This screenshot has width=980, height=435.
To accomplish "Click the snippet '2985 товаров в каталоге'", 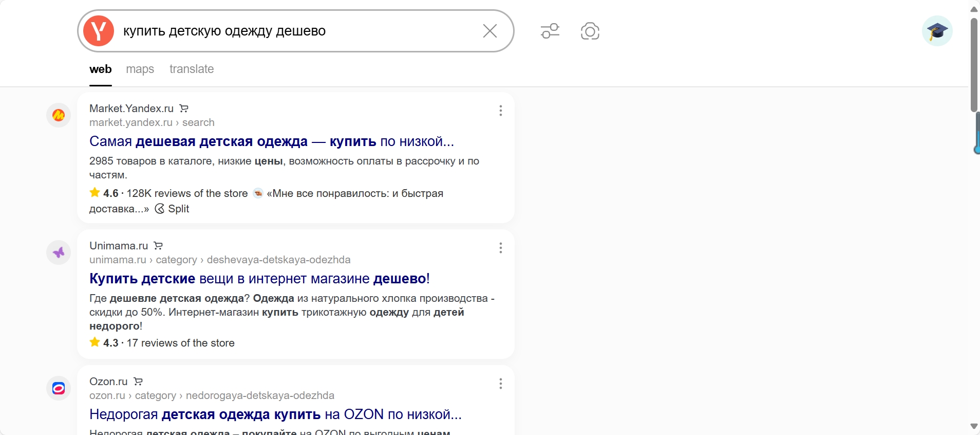I will tap(152, 161).
